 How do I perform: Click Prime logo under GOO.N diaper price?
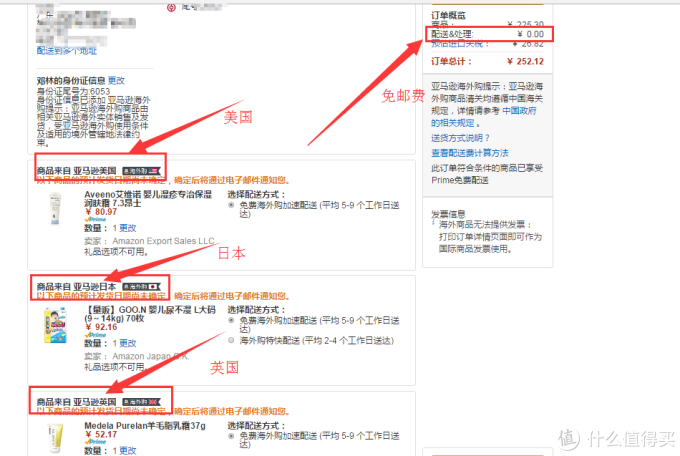click(95, 334)
